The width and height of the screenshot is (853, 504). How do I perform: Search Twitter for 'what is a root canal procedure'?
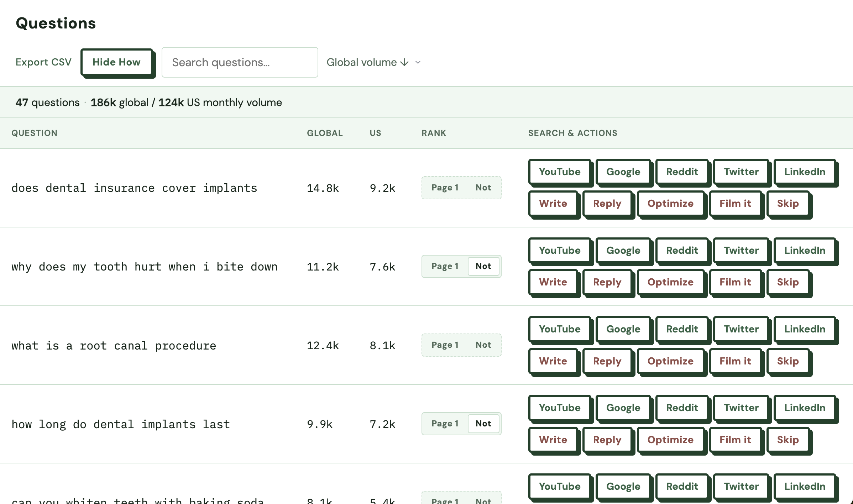(741, 329)
